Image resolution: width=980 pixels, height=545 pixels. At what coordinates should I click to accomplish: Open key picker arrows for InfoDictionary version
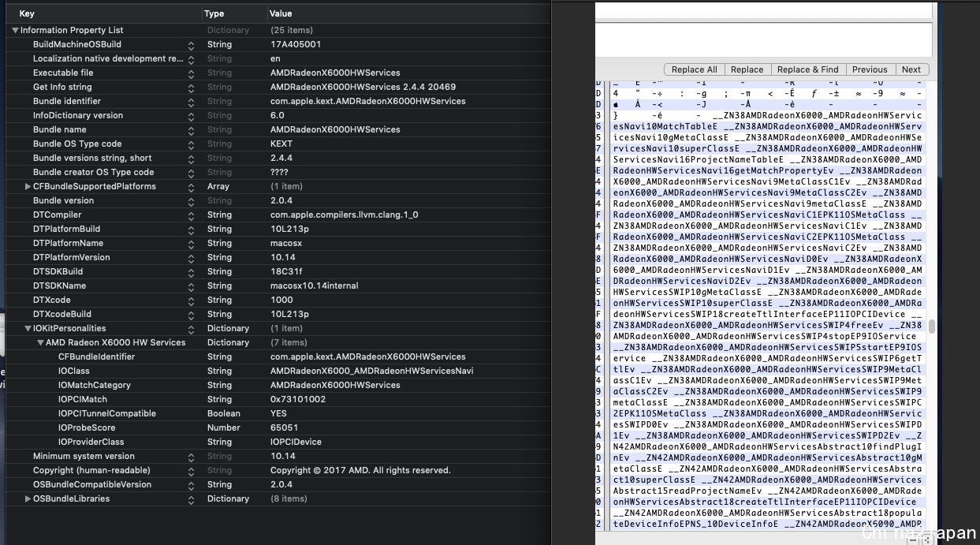(x=191, y=116)
